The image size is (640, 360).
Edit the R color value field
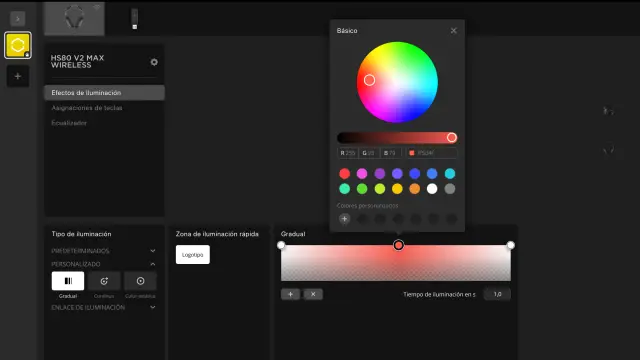click(348, 153)
